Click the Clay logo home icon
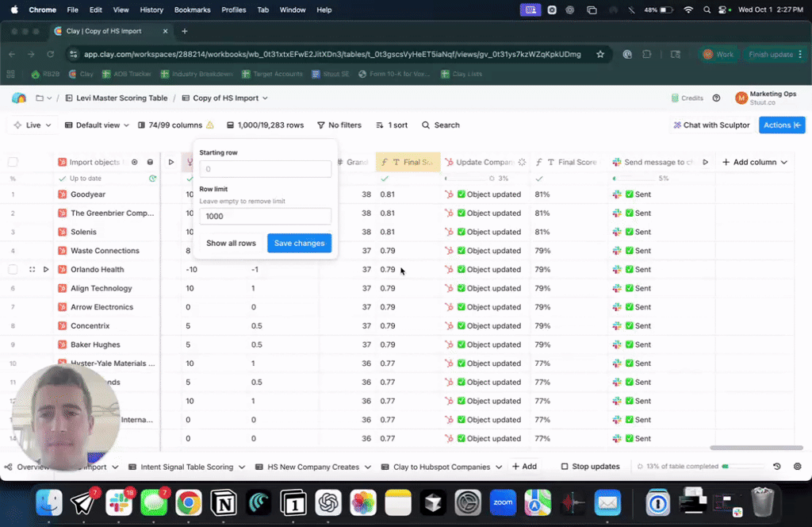This screenshot has width=812, height=527. tap(19, 98)
